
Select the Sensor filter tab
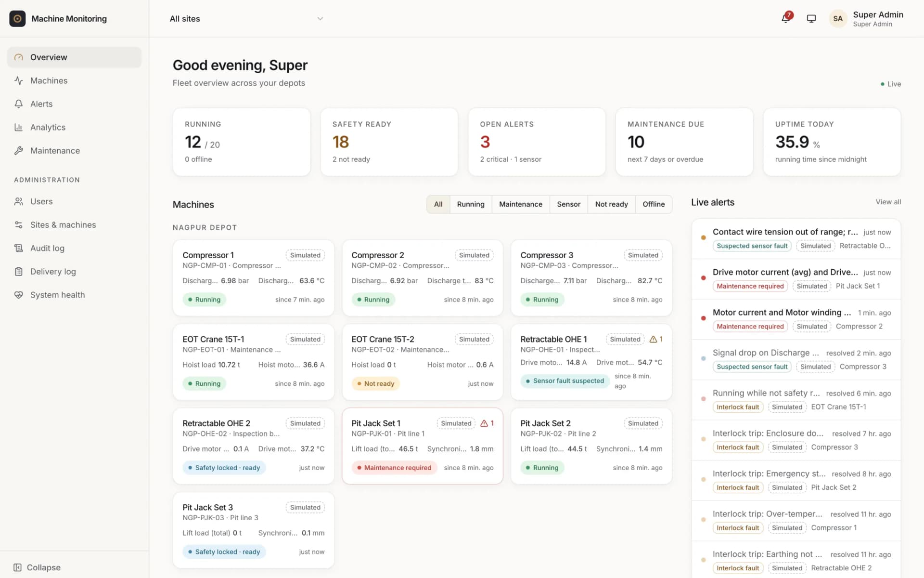(568, 204)
